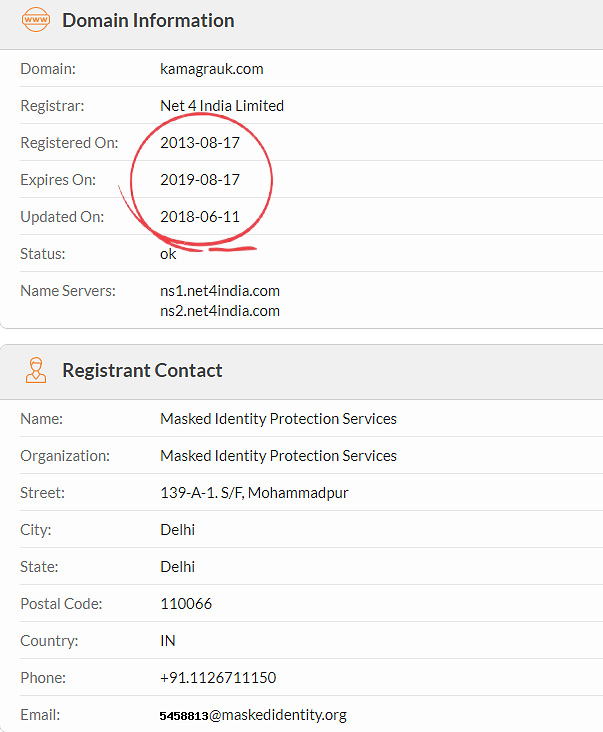Select street address 139-A-1. S/F, Mohammadpur
Screen dimensions: 603x732
pyautogui.click(x=254, y=493)
